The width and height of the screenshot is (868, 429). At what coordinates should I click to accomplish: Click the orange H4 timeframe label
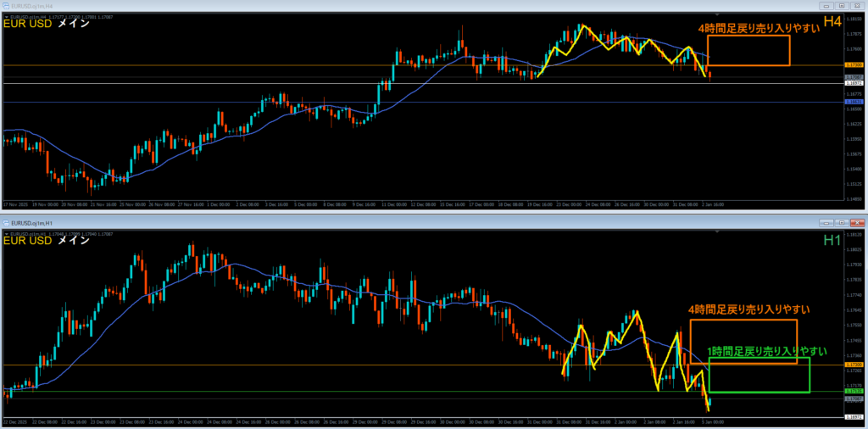tap(832, 22)
